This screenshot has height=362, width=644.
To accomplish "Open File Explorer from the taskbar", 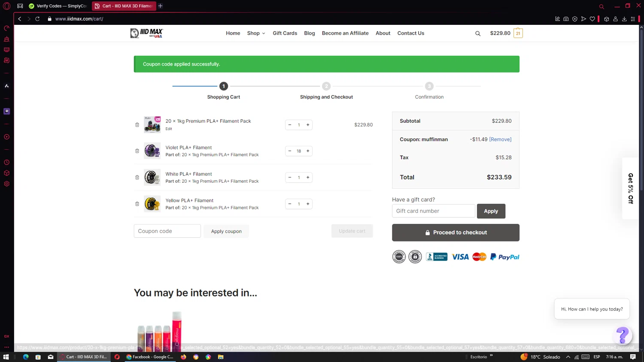I will click(221, 357).
